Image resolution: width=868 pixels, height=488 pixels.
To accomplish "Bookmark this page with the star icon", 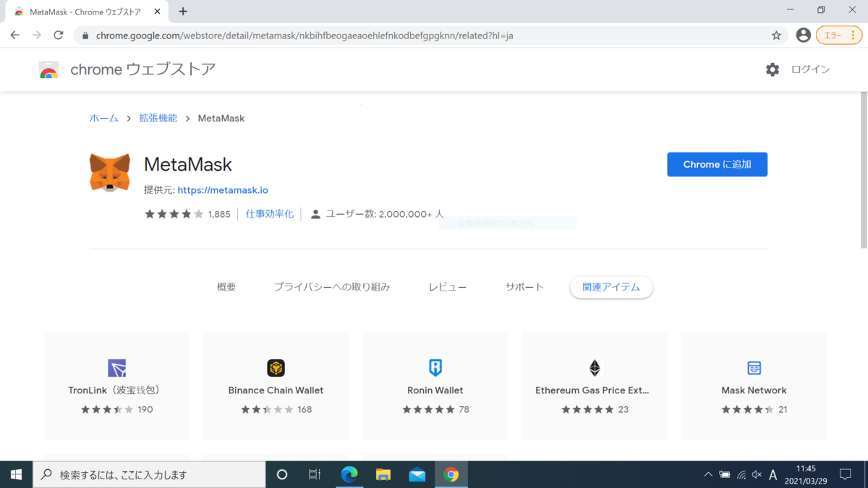I will point(776,35).
